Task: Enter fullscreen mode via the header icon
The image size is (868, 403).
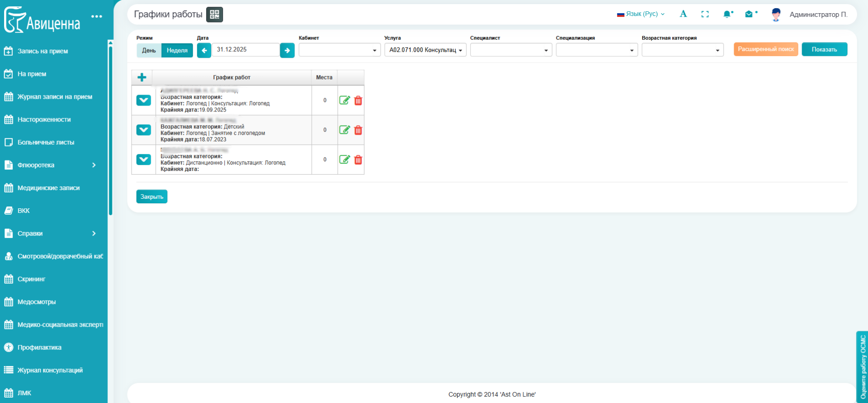Action: point(705,14)
